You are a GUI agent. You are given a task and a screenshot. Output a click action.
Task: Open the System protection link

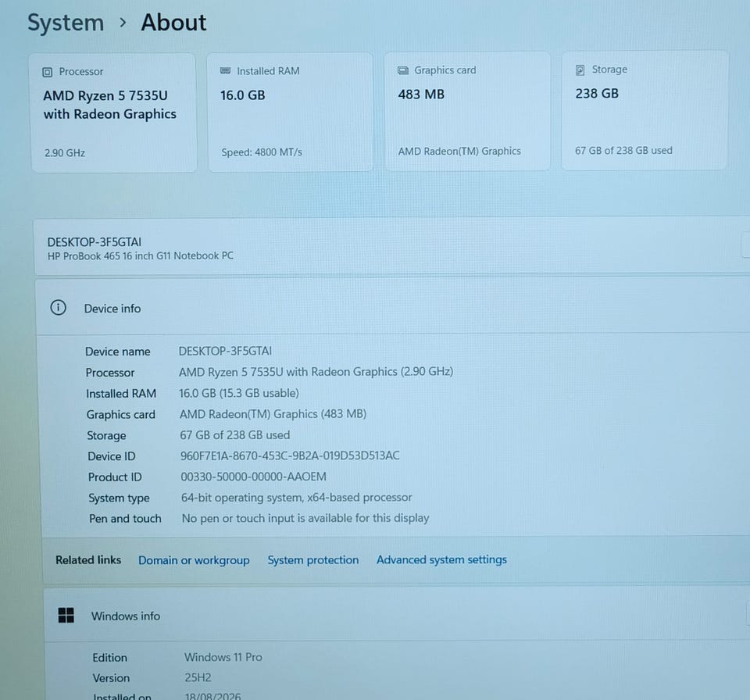click(x=312, y=560)
